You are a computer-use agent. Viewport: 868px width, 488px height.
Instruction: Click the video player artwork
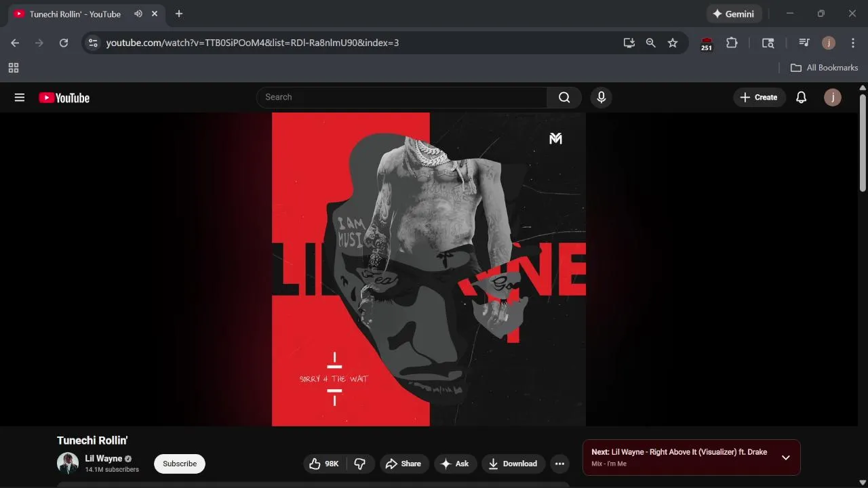429,269
